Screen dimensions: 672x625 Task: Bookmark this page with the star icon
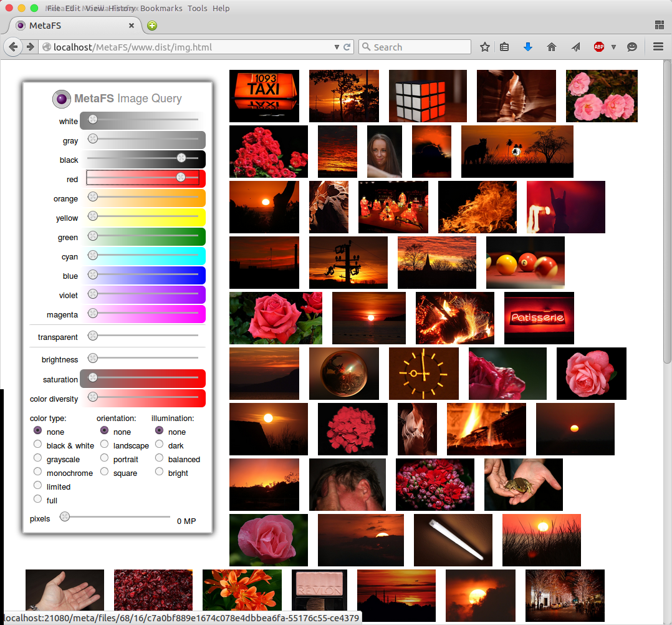click(485, 47)
